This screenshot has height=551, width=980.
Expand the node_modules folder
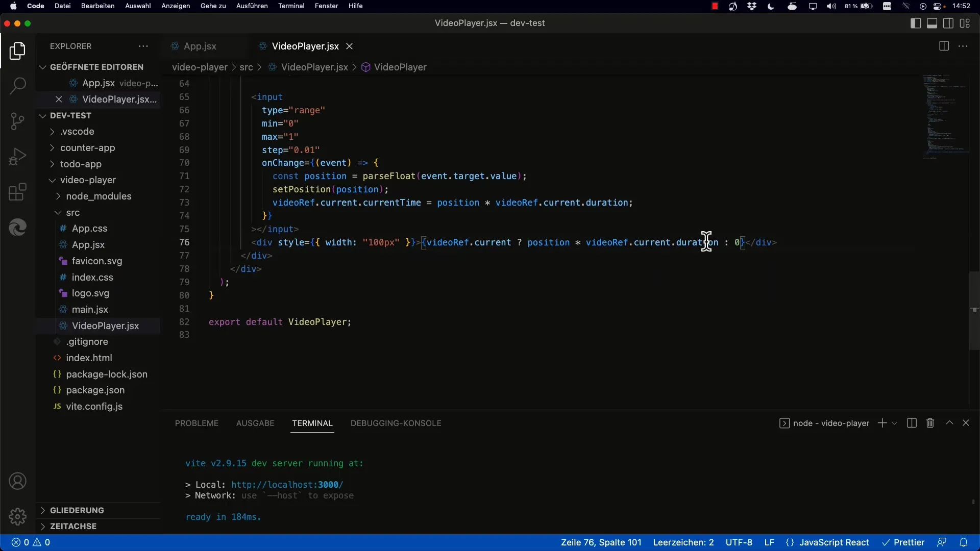(x=99, y=196)
